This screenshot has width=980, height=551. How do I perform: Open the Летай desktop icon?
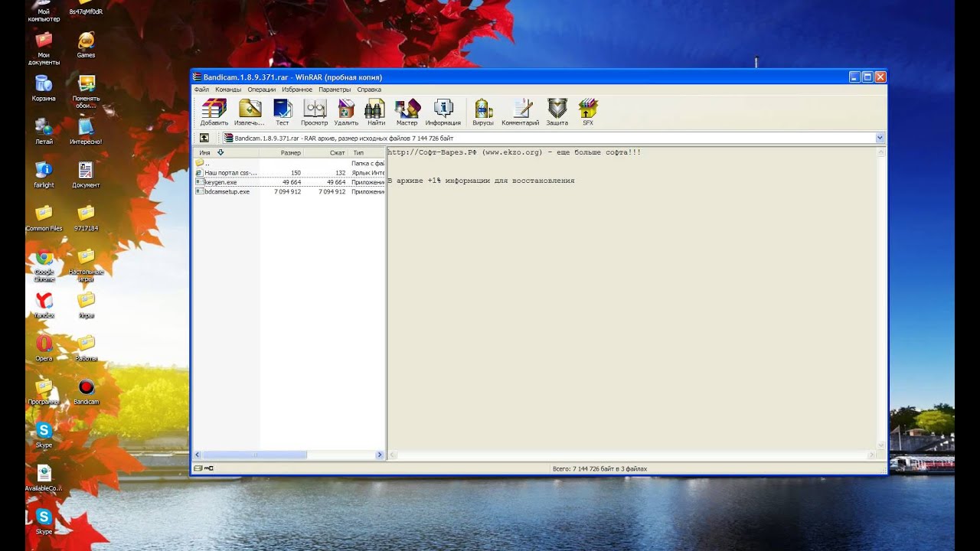click(x=44, y=132)
